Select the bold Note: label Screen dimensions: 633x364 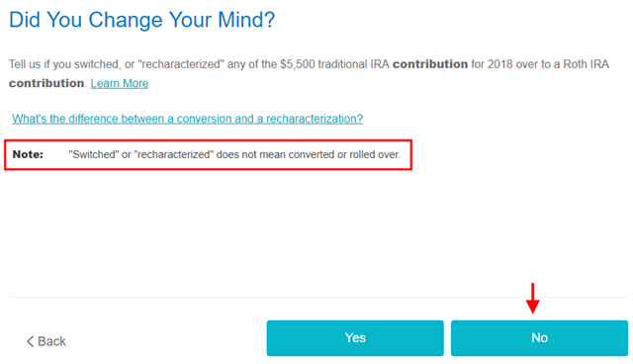pyautogui.click(x=28, y=154)
